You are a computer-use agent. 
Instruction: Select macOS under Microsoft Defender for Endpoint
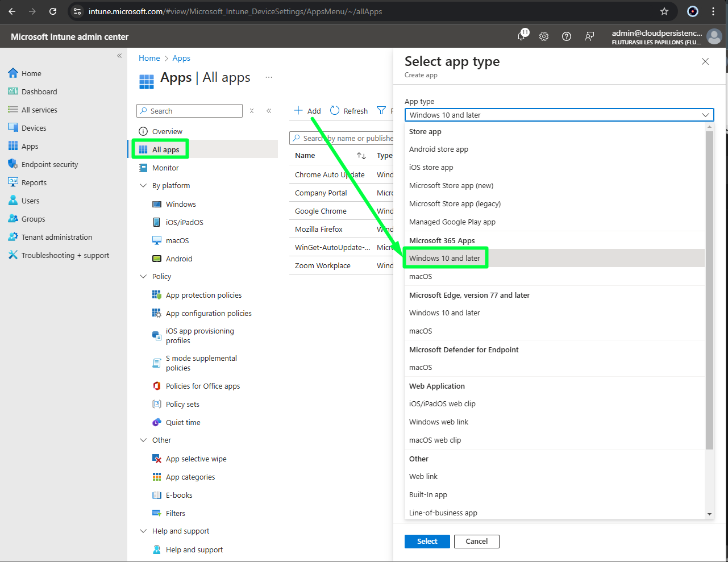click(x=555, y=368)
